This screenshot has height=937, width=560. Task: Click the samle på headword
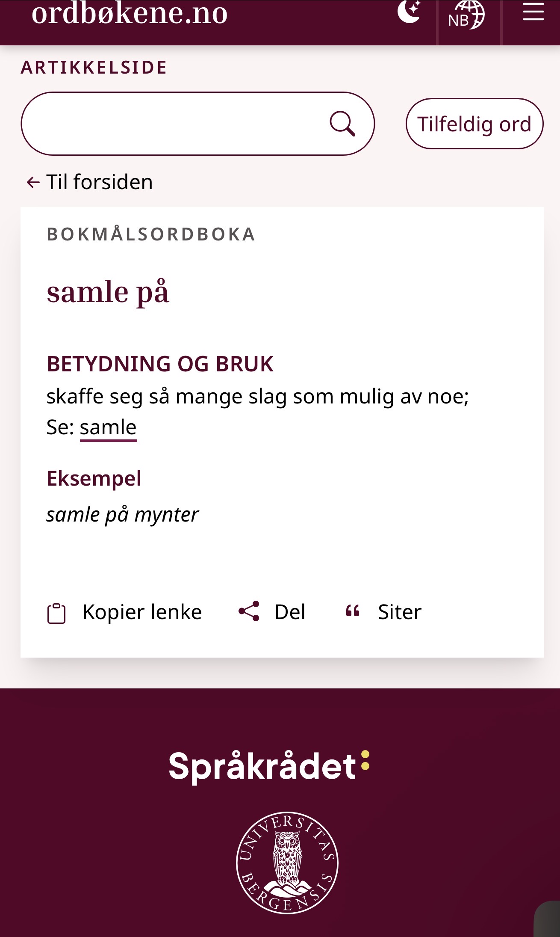tap(108, 292)
